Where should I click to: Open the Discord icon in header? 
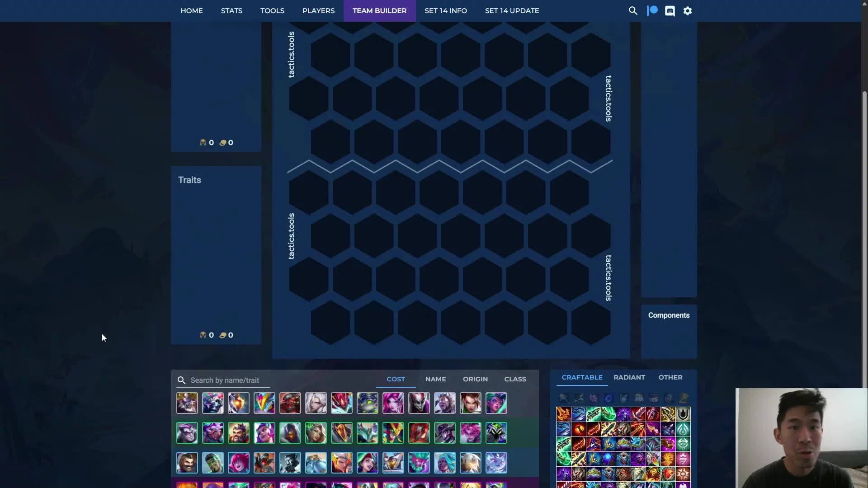[x=670, y=10]
